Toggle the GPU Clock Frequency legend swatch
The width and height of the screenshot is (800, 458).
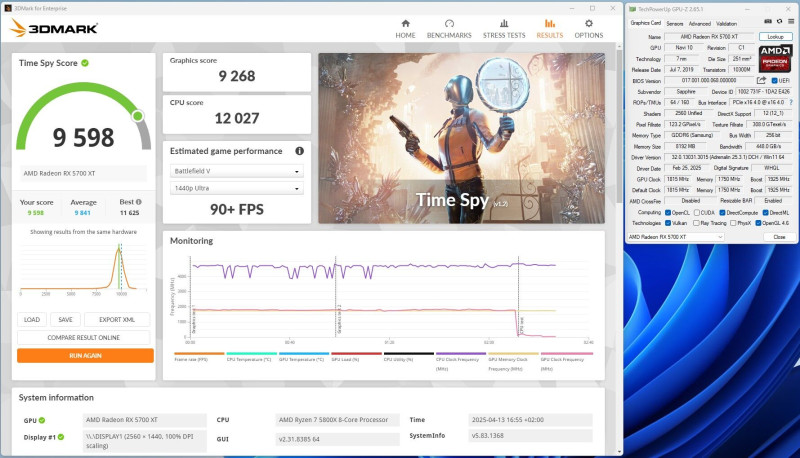[x=567, y=353]
